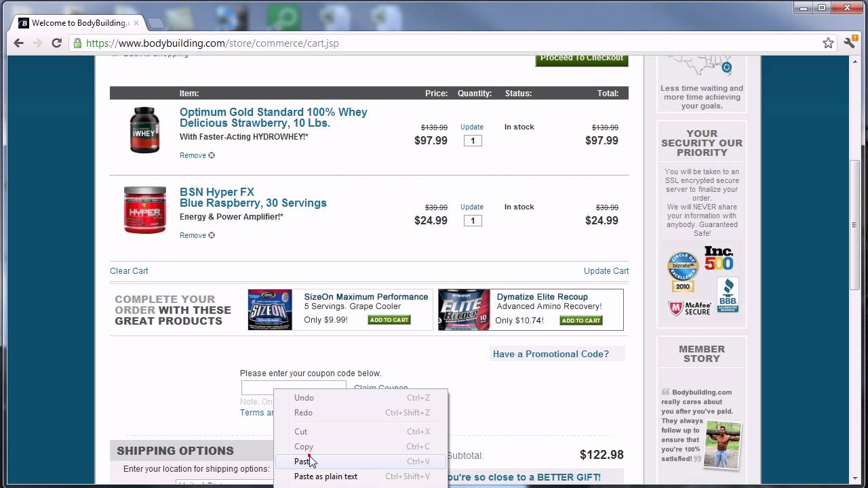Viewport: 868px width, 488px height.
Task: Open Chrome wrench settings menu
Action: (850, 43)
